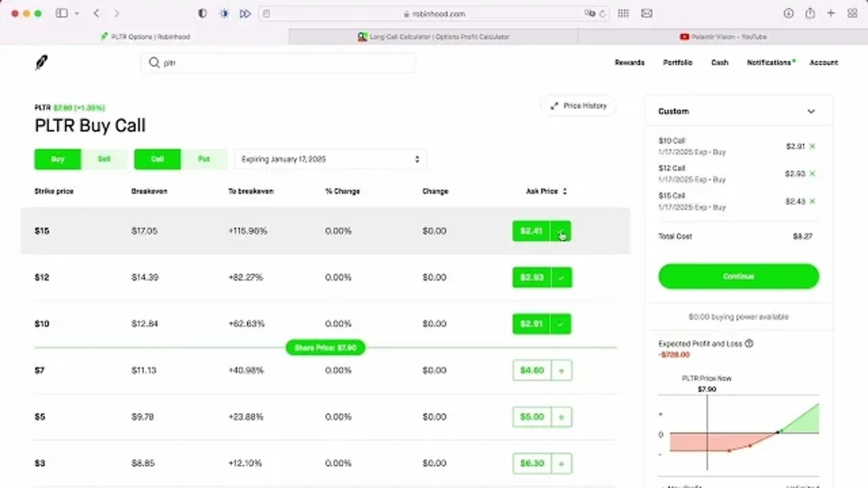Click the Breakeven column header
The image size is (868, 488).
coord(149,191)
